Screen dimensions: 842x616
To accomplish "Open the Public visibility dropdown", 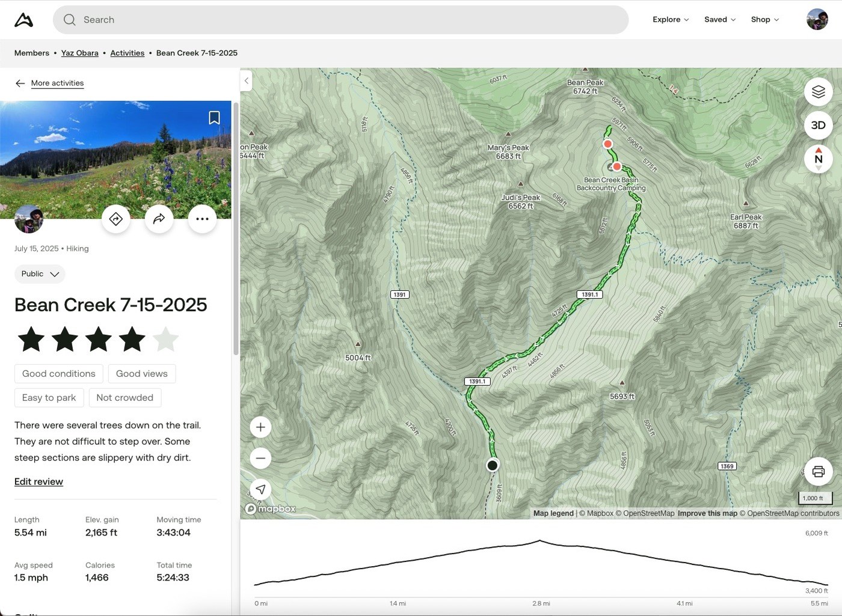I will (40, 274).
